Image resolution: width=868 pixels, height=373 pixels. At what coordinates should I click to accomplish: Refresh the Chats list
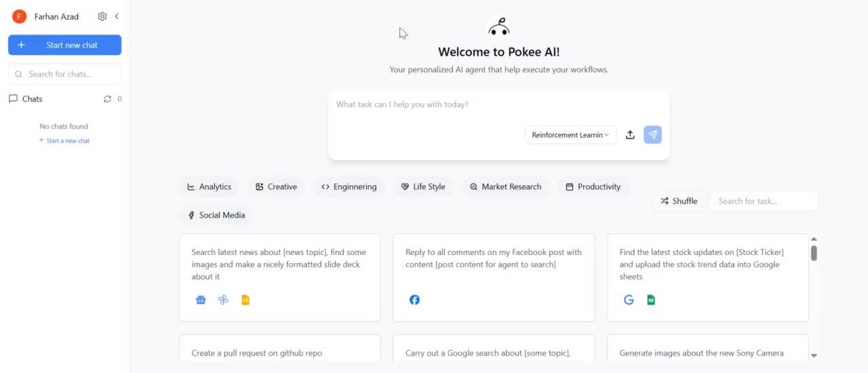coord(107,99)
